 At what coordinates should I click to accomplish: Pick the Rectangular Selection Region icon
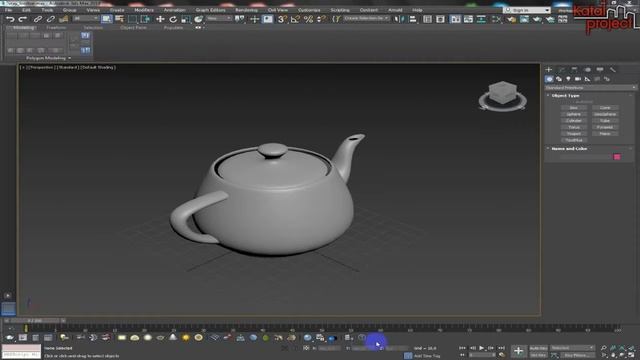133,19
